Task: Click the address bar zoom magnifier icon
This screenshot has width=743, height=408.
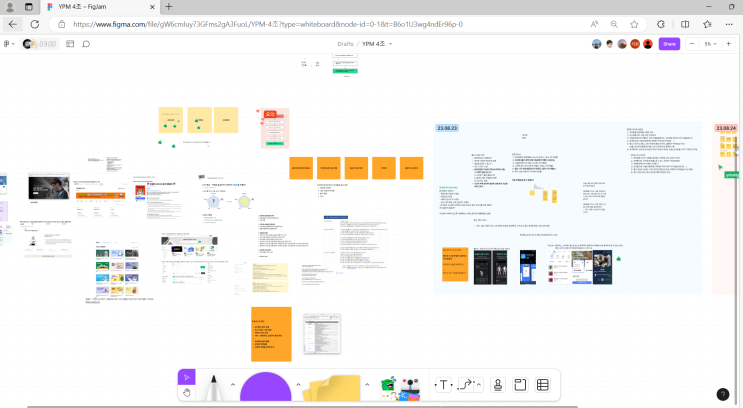Action: click(614, 24)
